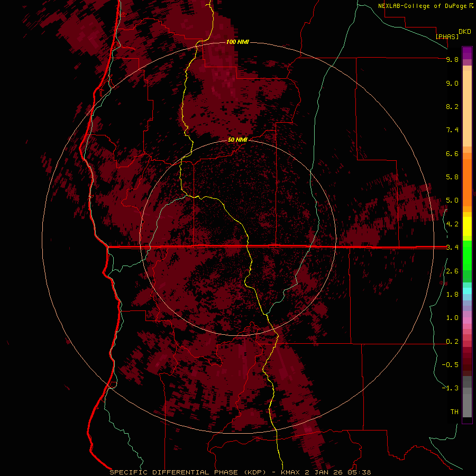Click the -0.5 value on color scale
This screenshot has width=476, height=476.
point(450,365)
